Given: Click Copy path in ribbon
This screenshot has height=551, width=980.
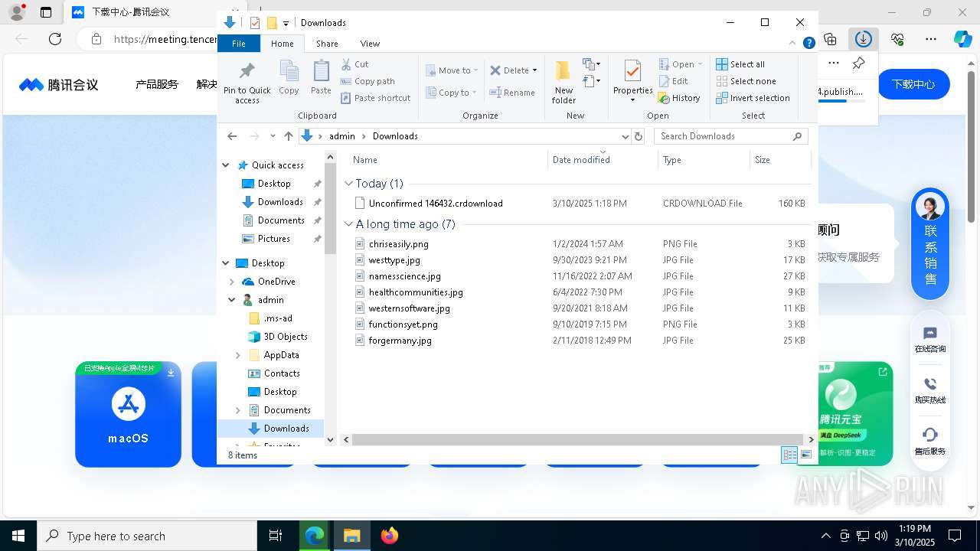Looking at the screenshot, I should (367, 81).
